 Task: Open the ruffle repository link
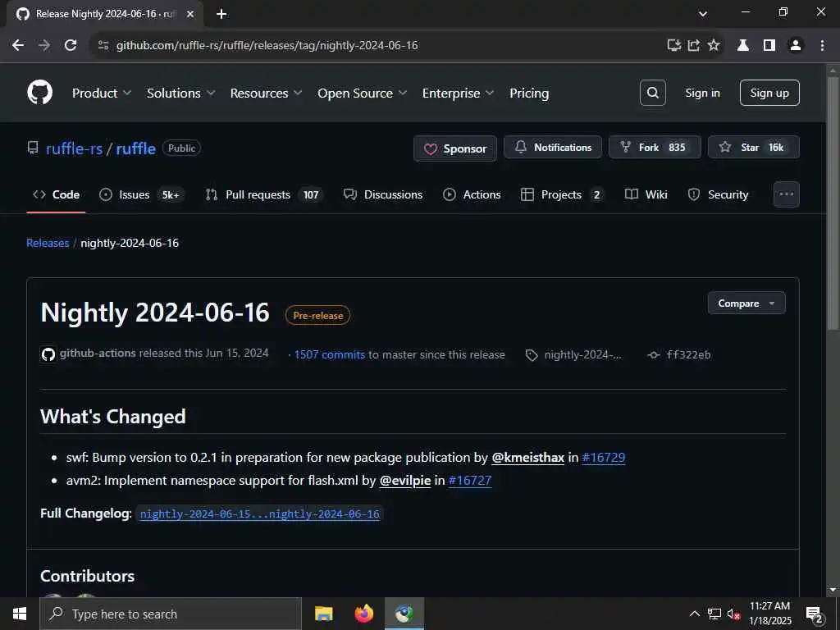pyautogui.click(x=135, y=148)
